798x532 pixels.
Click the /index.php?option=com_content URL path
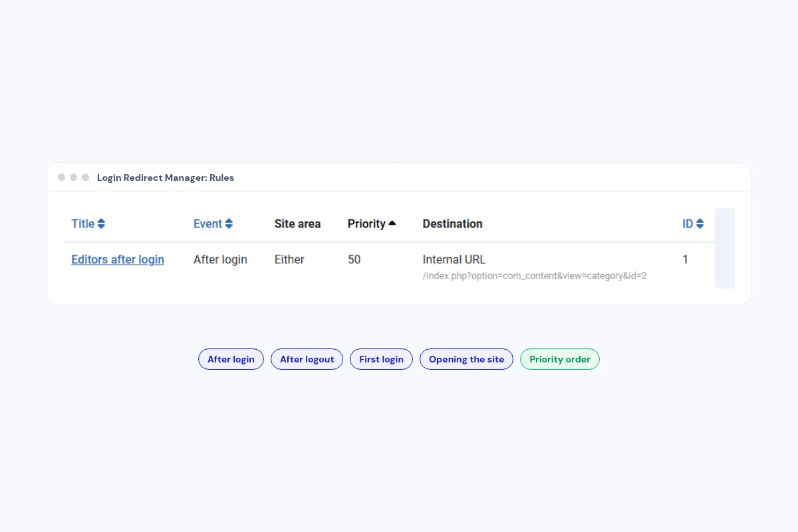pos(535,275)
